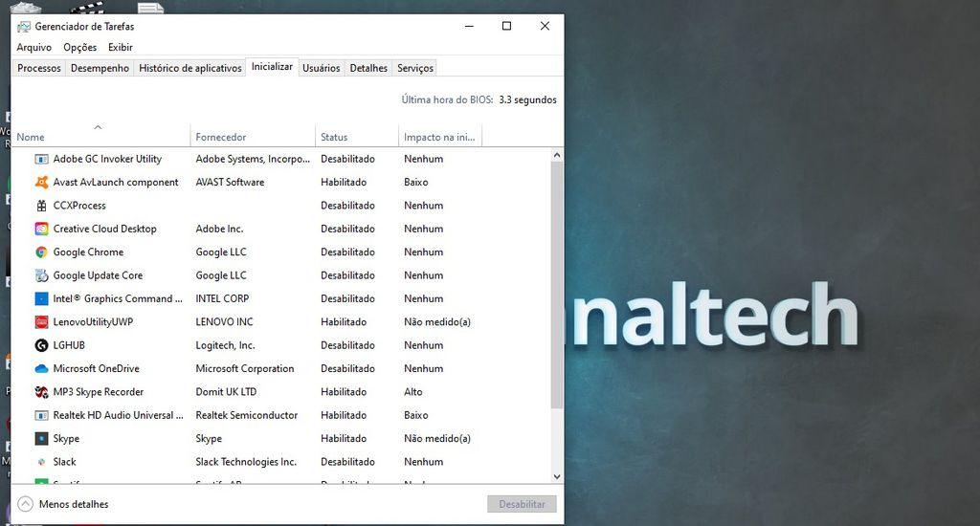Viewport: 980px width, 526px height.
Task: Sort by the Nome column header
Action: tap(100, 137)
